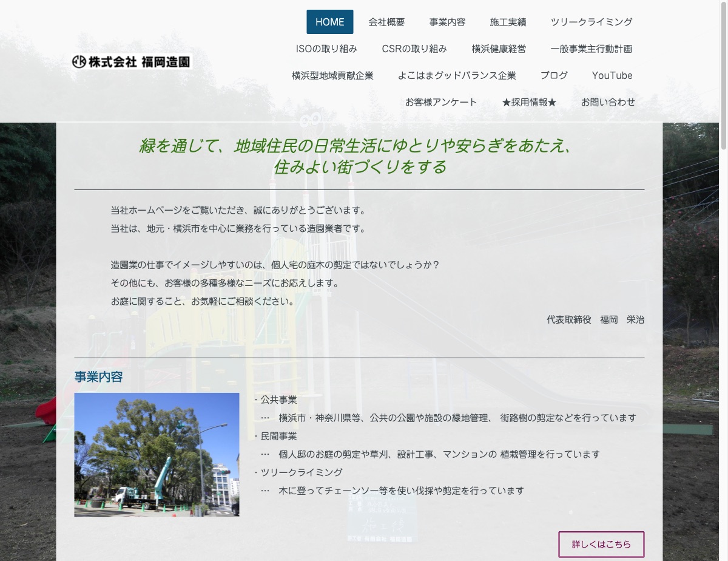This screenshot has width=728, height=561.
Task: Open the YouTube navigation link
Action: pos(612,75)
